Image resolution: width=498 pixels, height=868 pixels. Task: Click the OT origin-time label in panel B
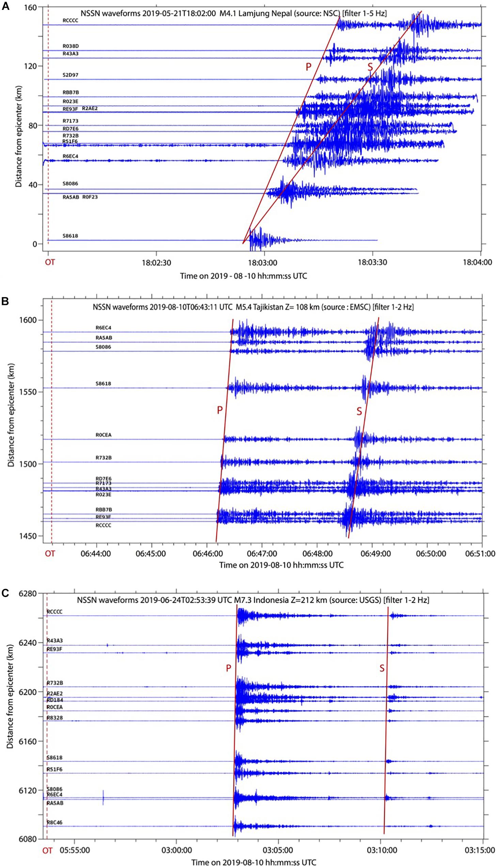click(x=50, y=553)
